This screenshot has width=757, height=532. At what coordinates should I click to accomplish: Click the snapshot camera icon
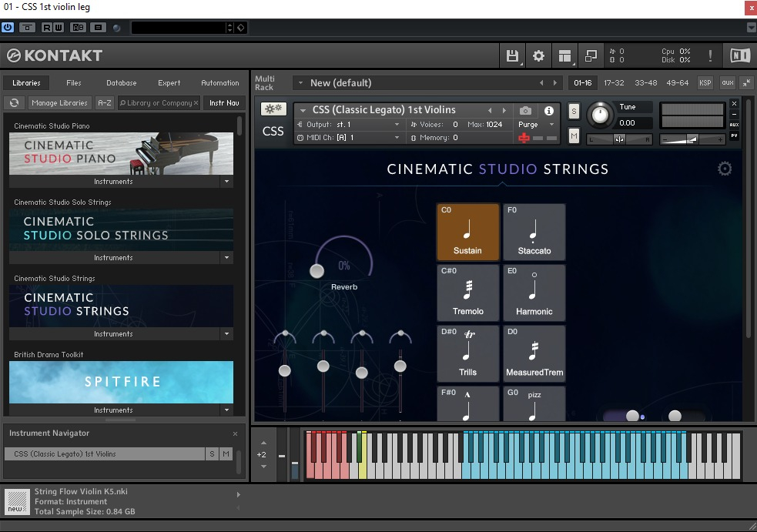tap(525, 111)
